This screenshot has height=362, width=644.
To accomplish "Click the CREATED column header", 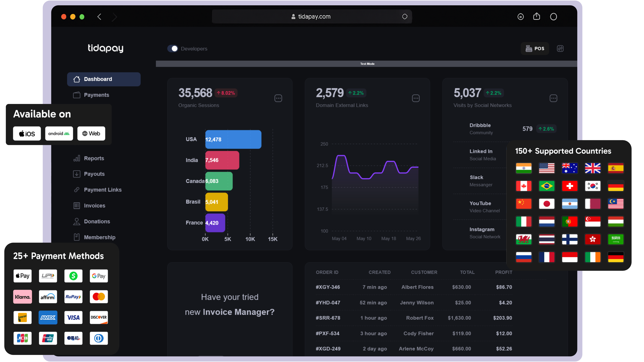I will [379, 272].
